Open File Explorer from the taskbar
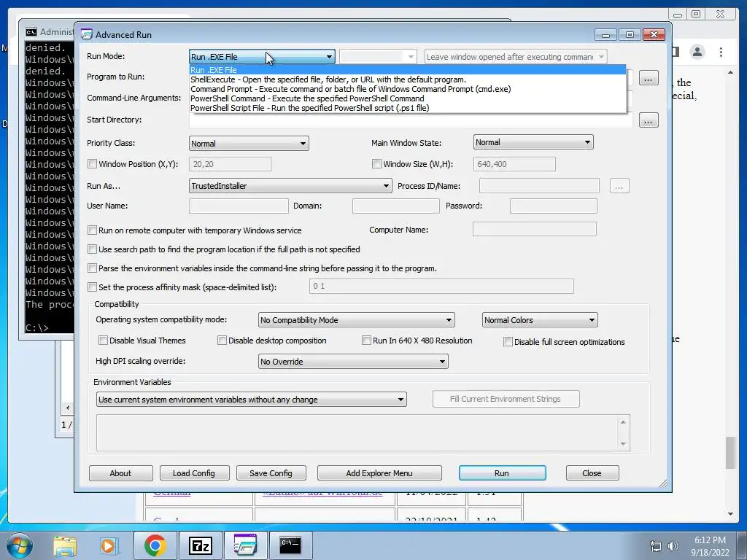 click(65, 545)
